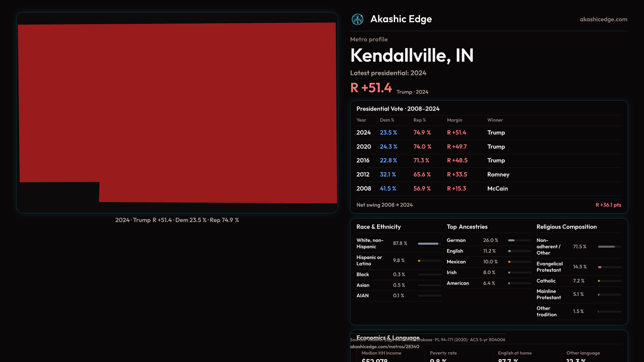This screenshot has height=362, width=644.
Task: Open the akashicedge.com link in header
Action: (x=603, y=19)
